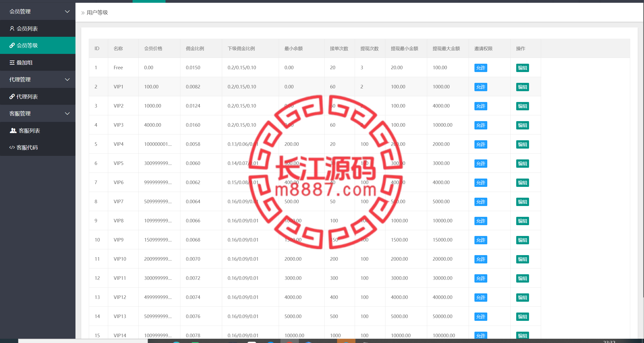Click the 用户等级 breadcrumb title
Screen dimensions: 644x343
click(97, 13)
